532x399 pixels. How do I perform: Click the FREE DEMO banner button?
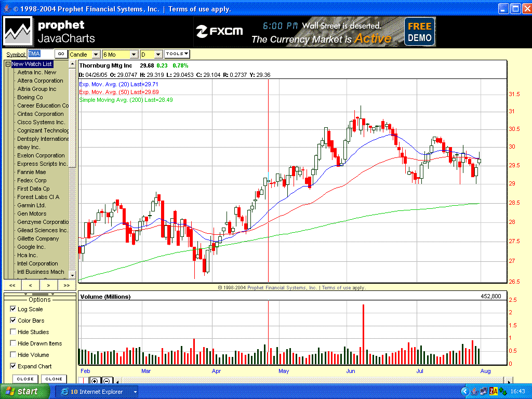click(420, 32)
